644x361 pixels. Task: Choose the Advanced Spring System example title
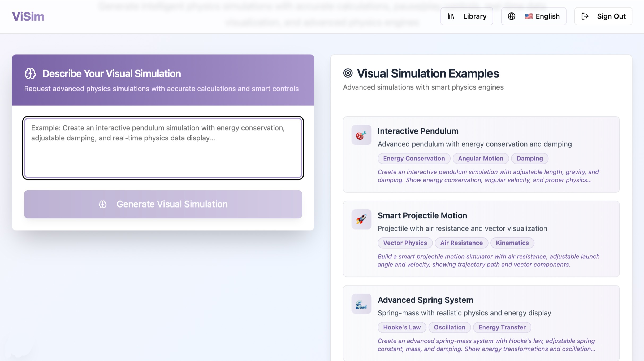425,300
